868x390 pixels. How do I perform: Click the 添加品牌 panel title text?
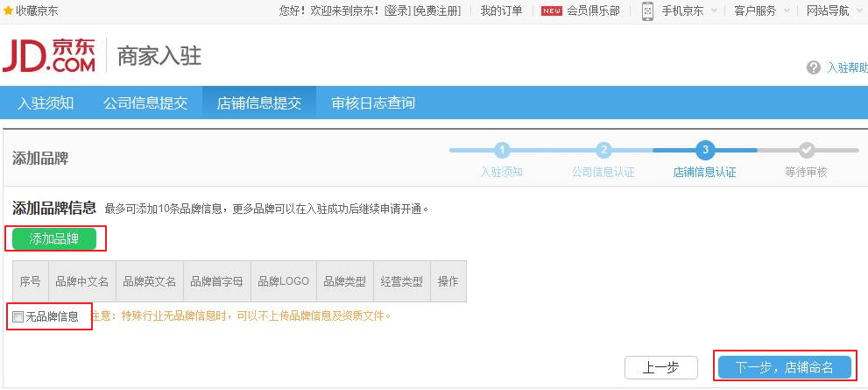coord(40,159)
